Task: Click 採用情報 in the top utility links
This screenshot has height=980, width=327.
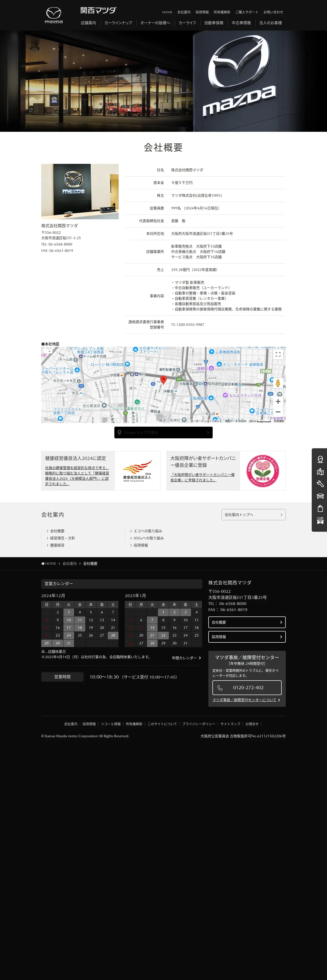Action: point(202,12)
